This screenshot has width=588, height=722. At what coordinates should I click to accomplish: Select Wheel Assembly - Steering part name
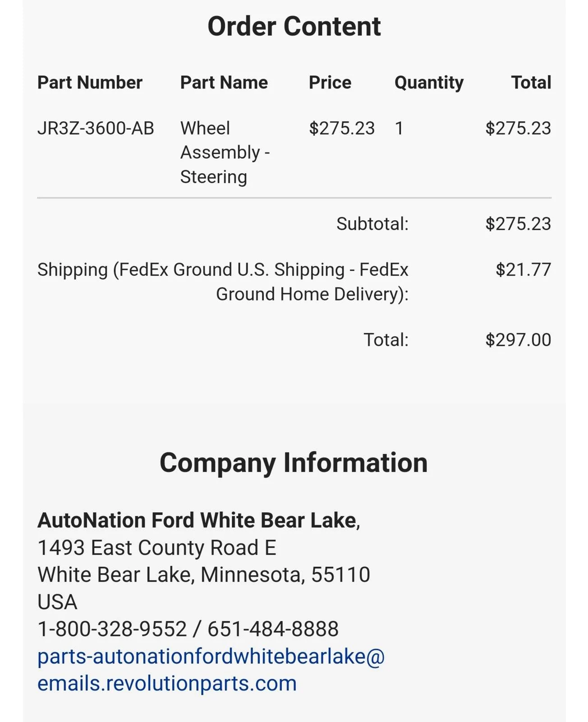coord(225,153)
